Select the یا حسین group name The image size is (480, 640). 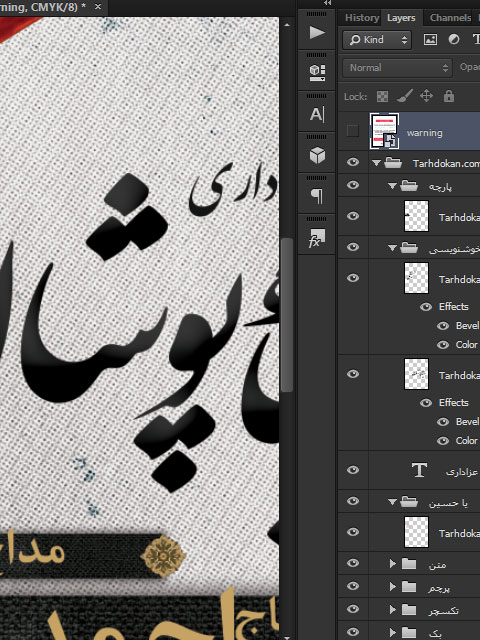(x=448, y=503)
